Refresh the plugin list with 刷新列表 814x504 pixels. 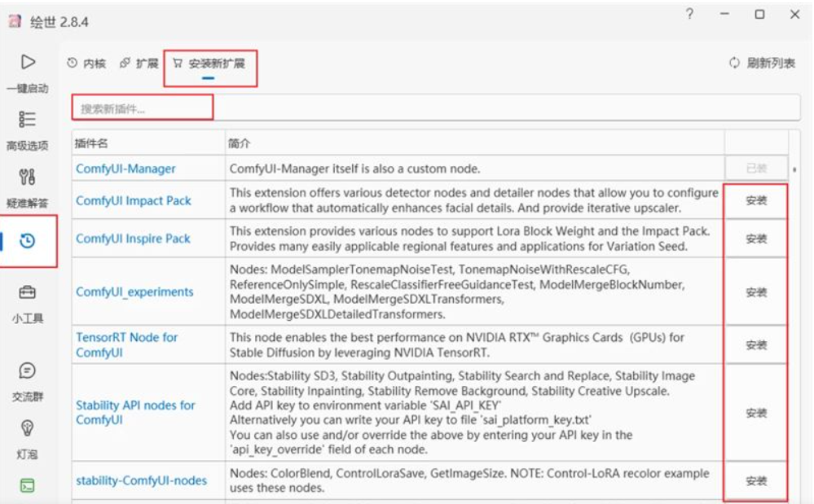pos(762,64)
